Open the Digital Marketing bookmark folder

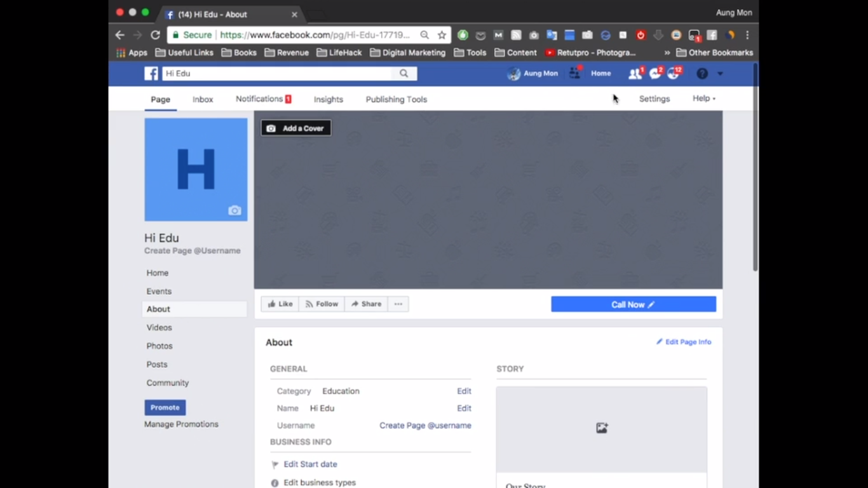(x=407, y=53)
